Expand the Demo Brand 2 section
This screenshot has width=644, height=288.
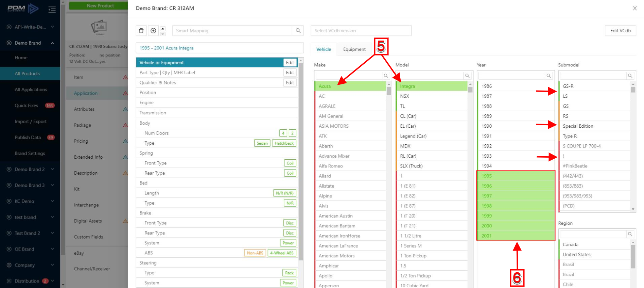[52, 169]
